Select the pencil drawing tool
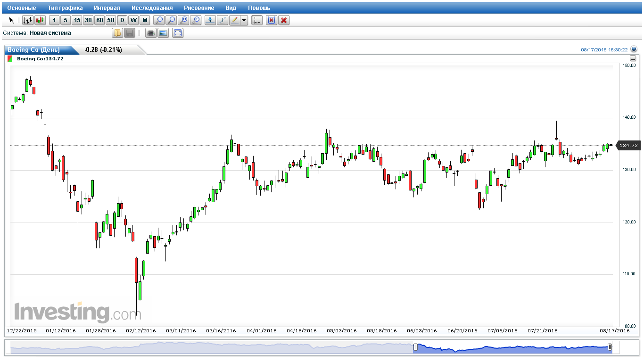644x362 pixels. 235,20
